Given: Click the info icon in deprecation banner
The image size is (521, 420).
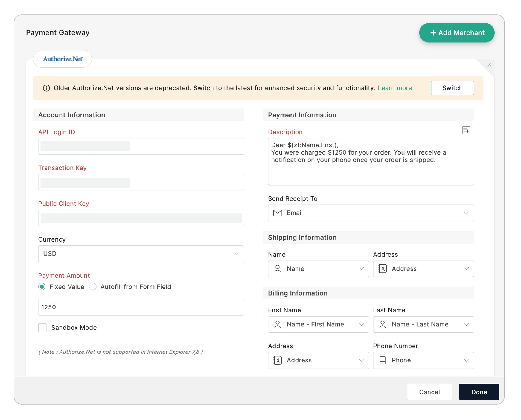Looking at the screenshot, I should [46, 88].
